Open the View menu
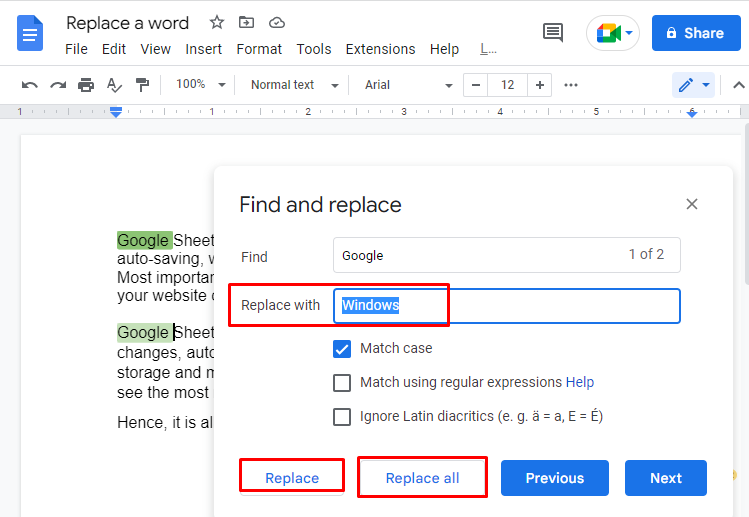This screenshot has width=749, height=517. click(x=155, y=49)
